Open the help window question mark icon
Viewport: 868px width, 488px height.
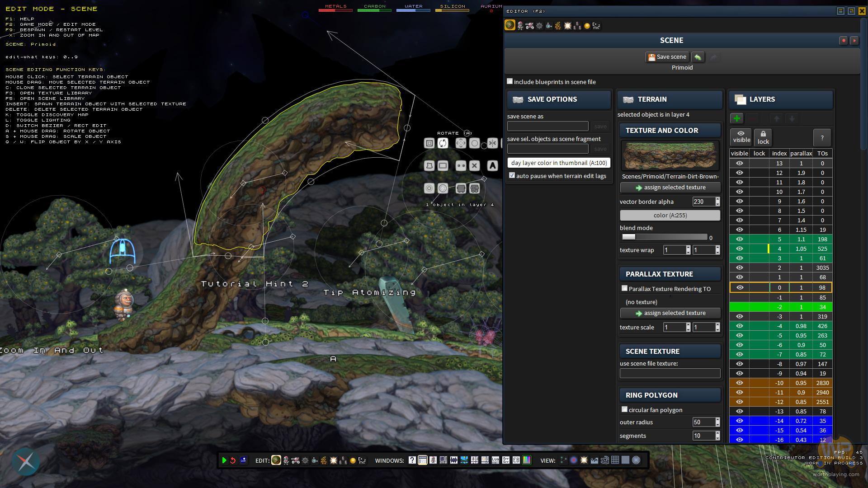coord(412,460)
